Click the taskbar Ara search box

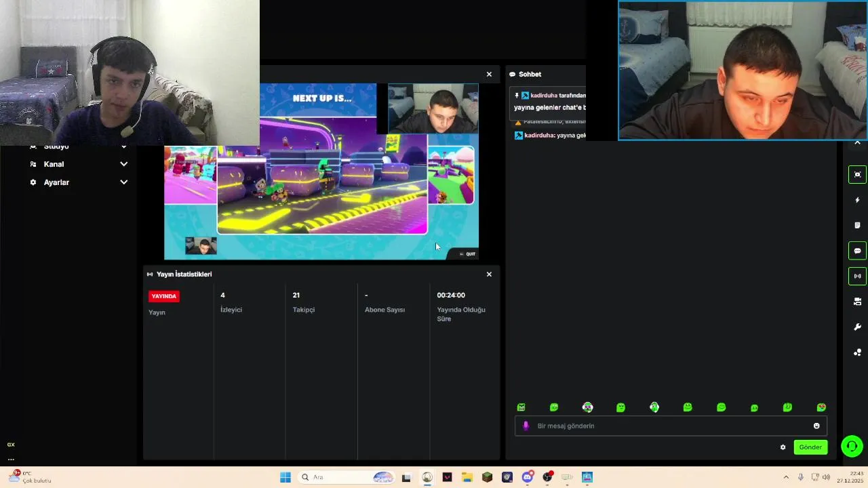coord(347,477)
